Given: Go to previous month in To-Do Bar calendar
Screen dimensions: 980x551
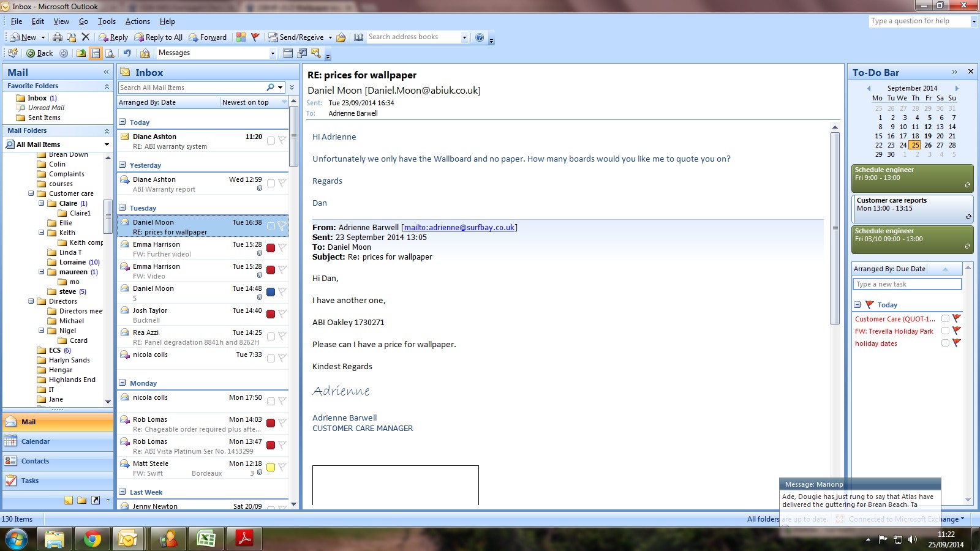Looking at the screenshot, I should tap(869, 88).
